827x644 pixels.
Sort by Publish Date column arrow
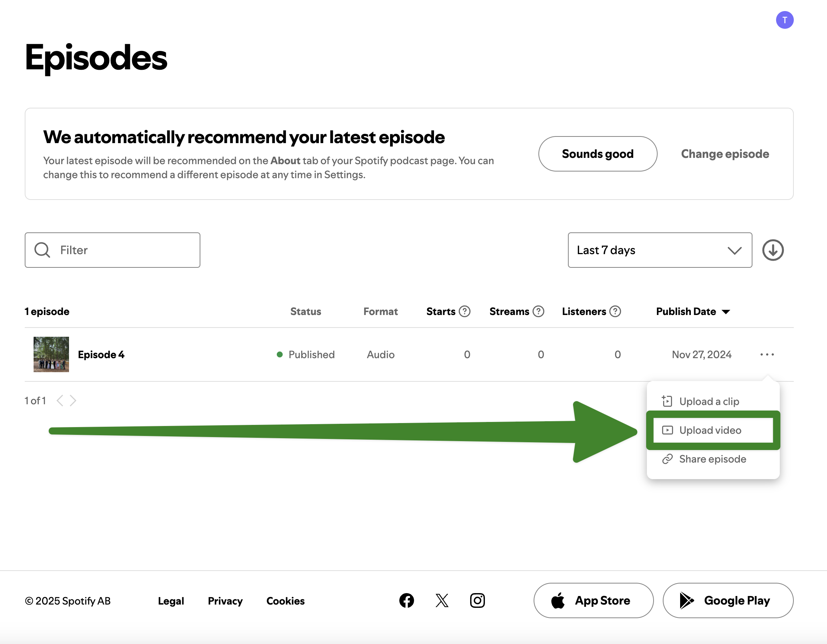(726, 312)
